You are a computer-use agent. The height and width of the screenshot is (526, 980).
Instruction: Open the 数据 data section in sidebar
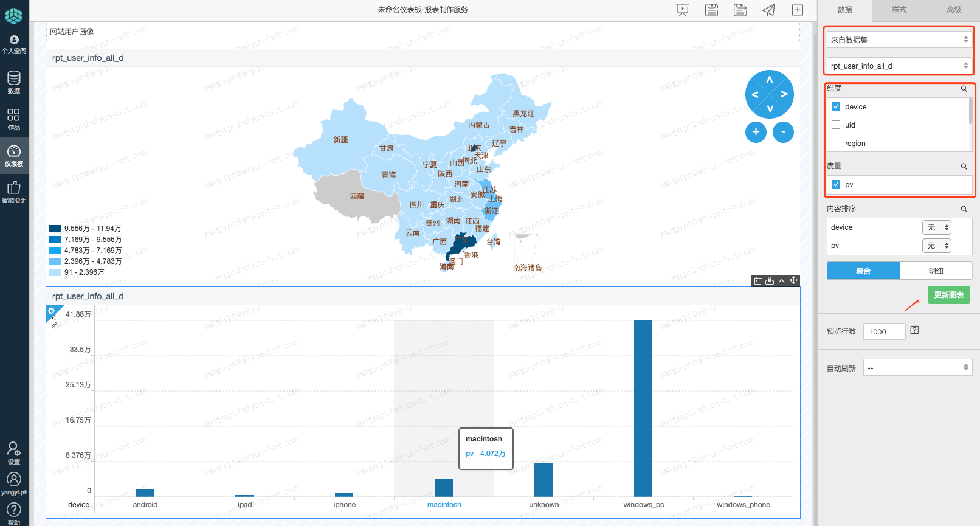coord(14,82)
